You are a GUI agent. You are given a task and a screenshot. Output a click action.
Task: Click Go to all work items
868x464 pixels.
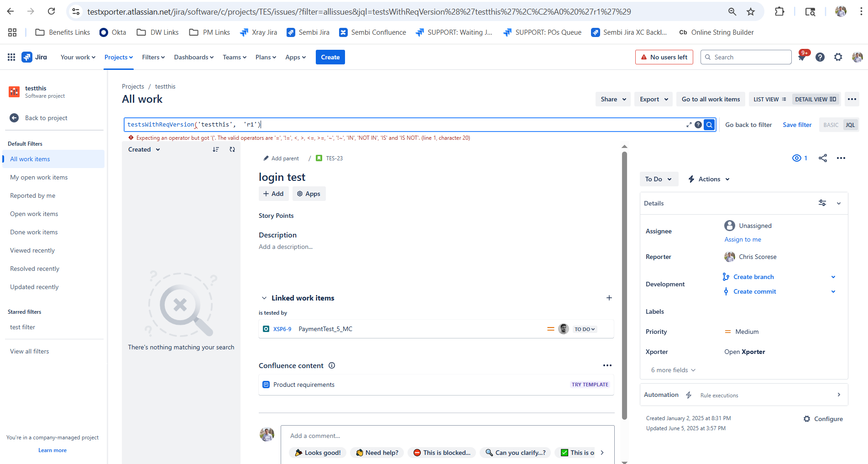tap(711, 99)
